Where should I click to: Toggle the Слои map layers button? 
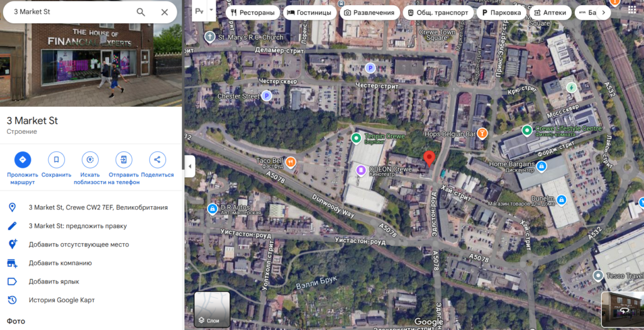212,309
